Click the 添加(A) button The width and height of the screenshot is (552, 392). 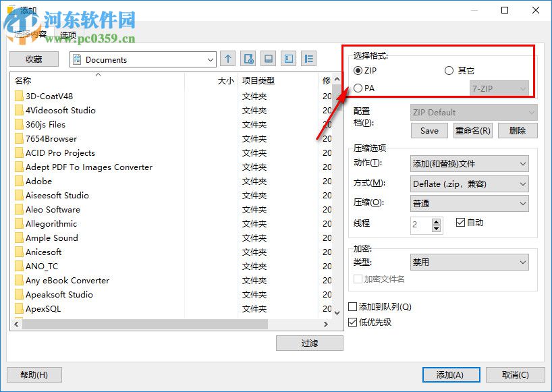[450, 374]
